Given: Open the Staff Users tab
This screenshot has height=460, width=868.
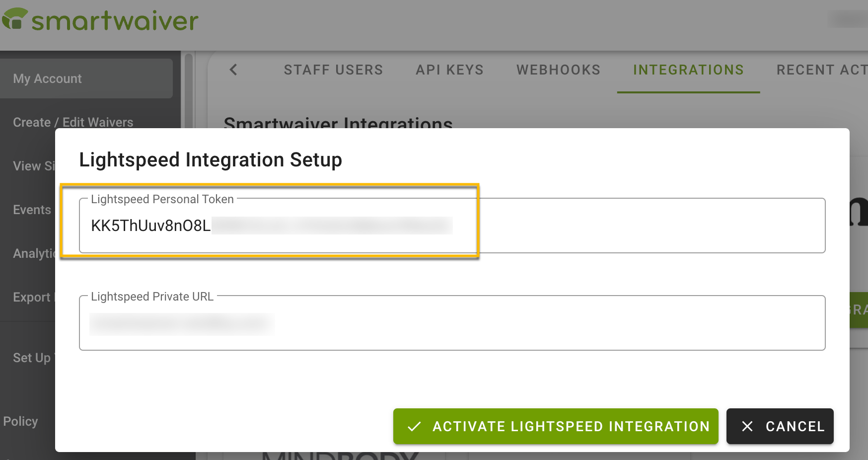Looking at the screenshot, I should click(x=333, y=70).
